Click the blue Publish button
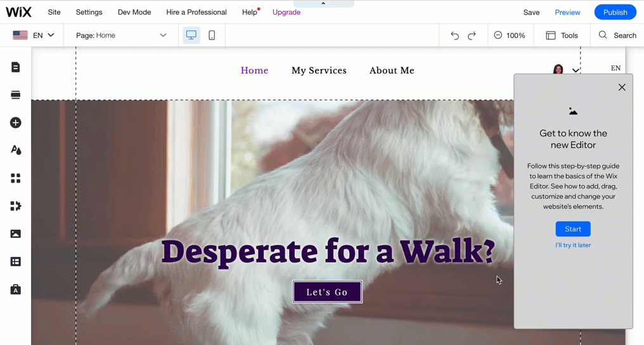 tap(615, 12)
